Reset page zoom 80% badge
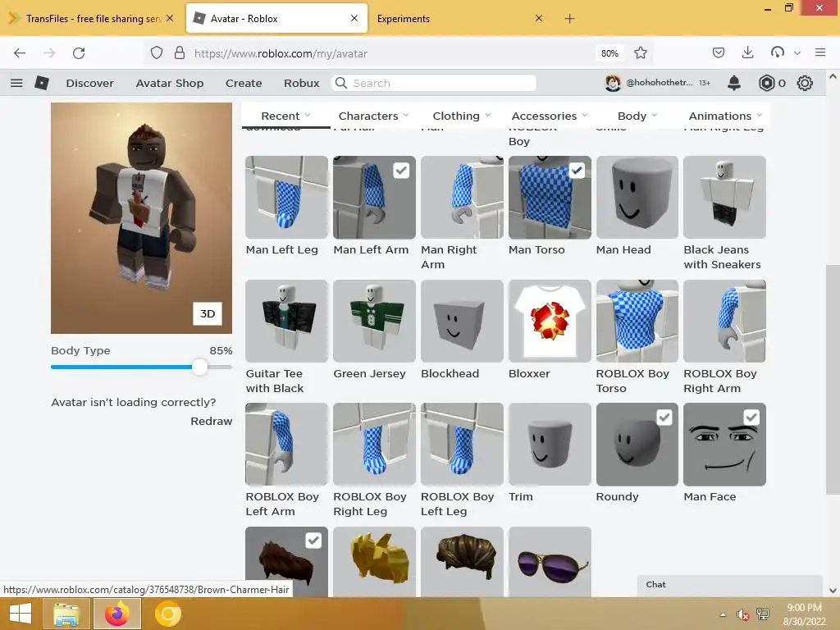Image resolution: width=840 pixels, height=630 pixels. [609, 53]
